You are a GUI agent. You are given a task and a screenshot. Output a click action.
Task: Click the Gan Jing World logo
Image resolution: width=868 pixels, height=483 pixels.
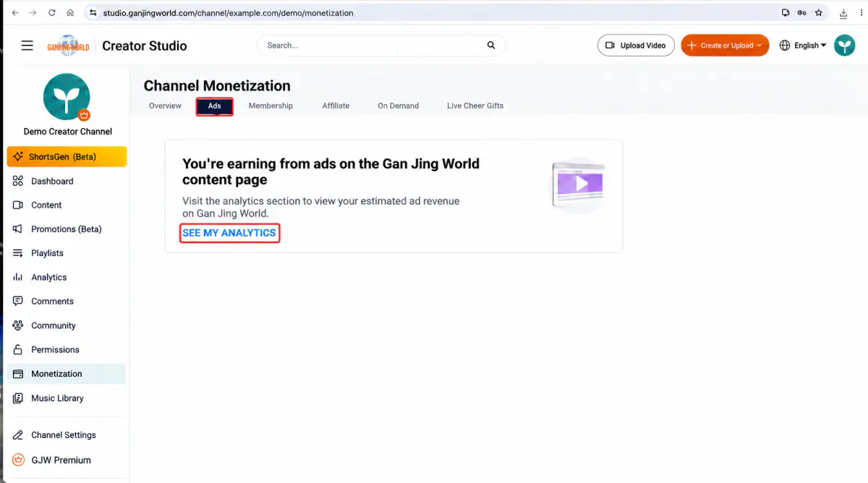(68, 46)
